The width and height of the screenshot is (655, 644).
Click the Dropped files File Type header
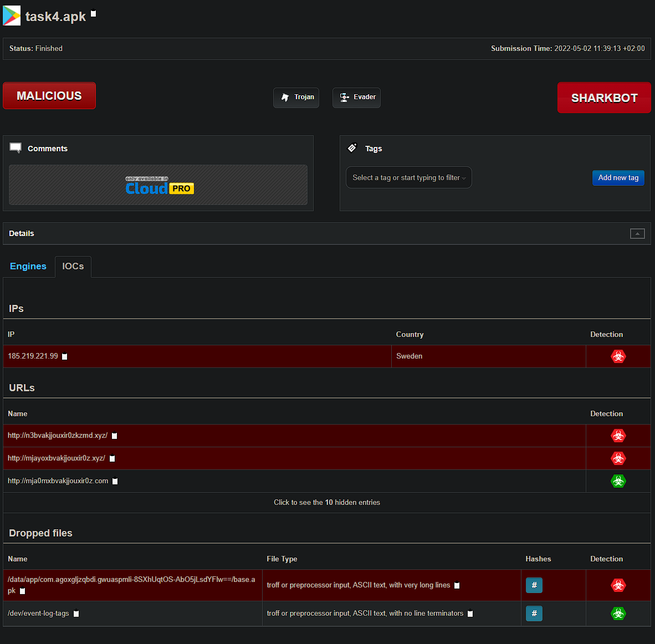[x=282, y=559]
